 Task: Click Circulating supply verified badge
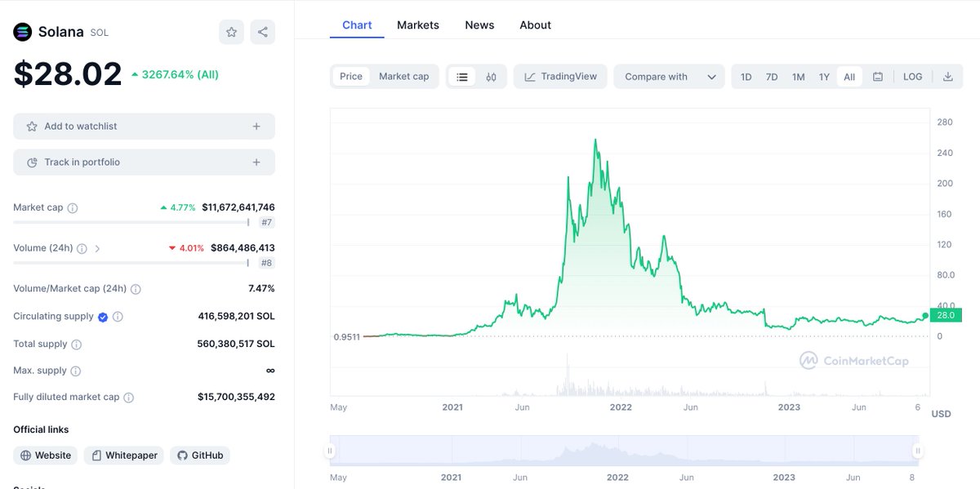pyautogui.click(x=103, y=317)
